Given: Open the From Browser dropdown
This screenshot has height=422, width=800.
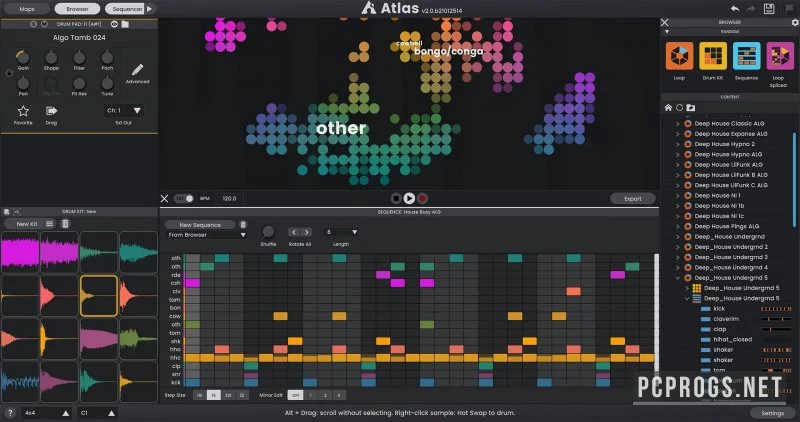Looking at the screenshot, I should [207, 235].
